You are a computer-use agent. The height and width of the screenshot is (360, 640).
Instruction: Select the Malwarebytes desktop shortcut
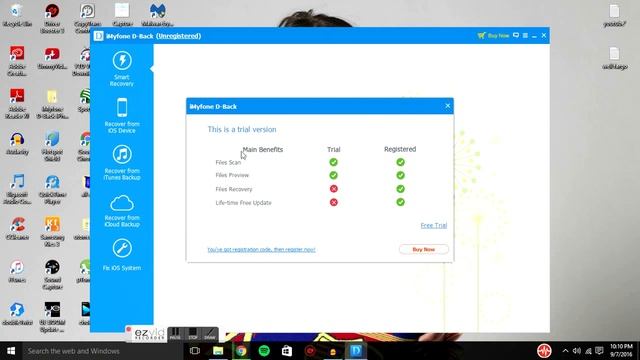pos(157,16)
